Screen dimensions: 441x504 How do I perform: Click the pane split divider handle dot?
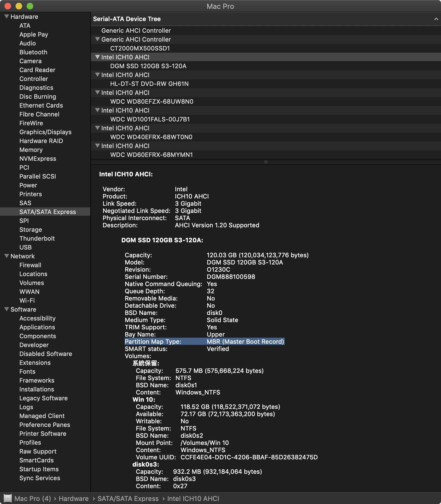(266, 162)
